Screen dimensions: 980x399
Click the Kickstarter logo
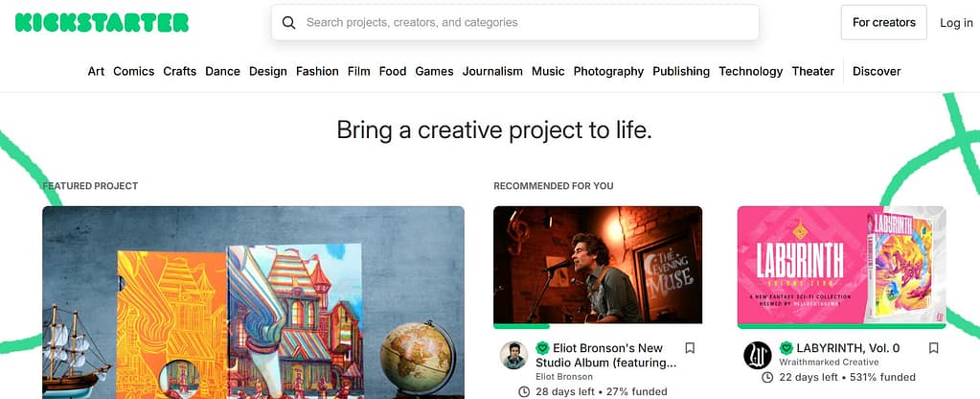[102, 22]
